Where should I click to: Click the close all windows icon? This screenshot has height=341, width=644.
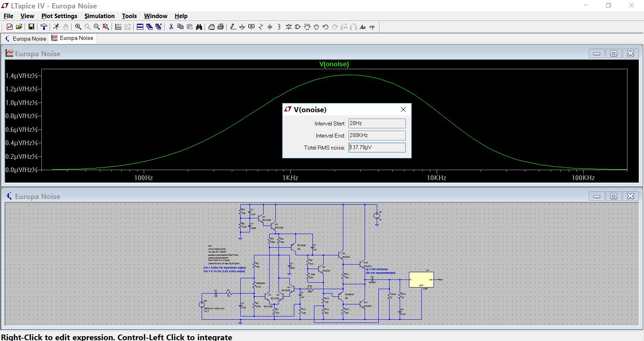pos(159,27)
